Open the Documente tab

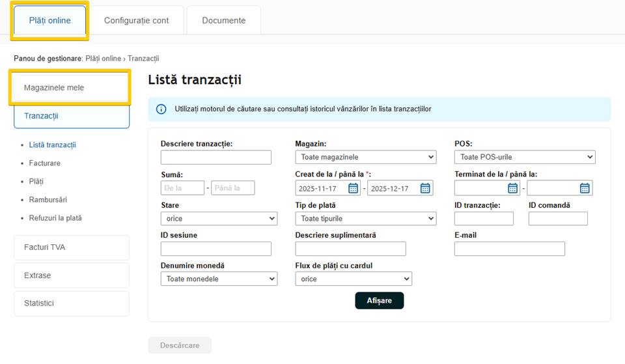tap(223, 20)
